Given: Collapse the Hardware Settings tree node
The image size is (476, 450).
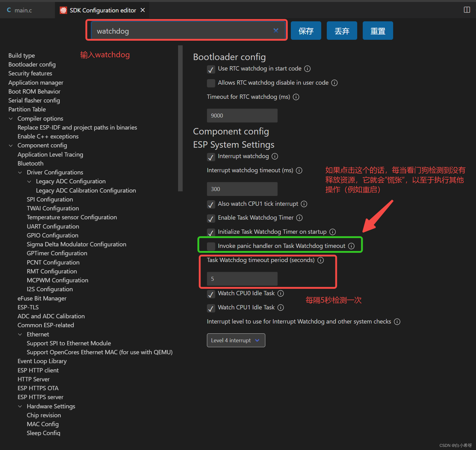Looking at the screenshot, I should [x=20, y=406].
